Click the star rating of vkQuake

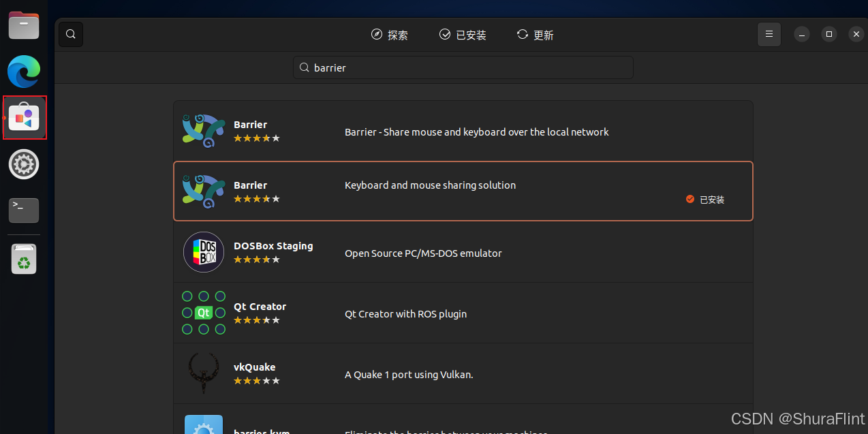[256, 381]
